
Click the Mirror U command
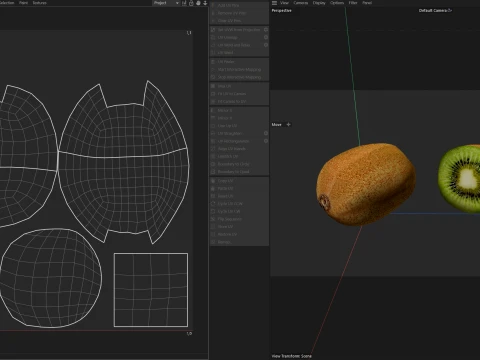(x=239, y=110)
